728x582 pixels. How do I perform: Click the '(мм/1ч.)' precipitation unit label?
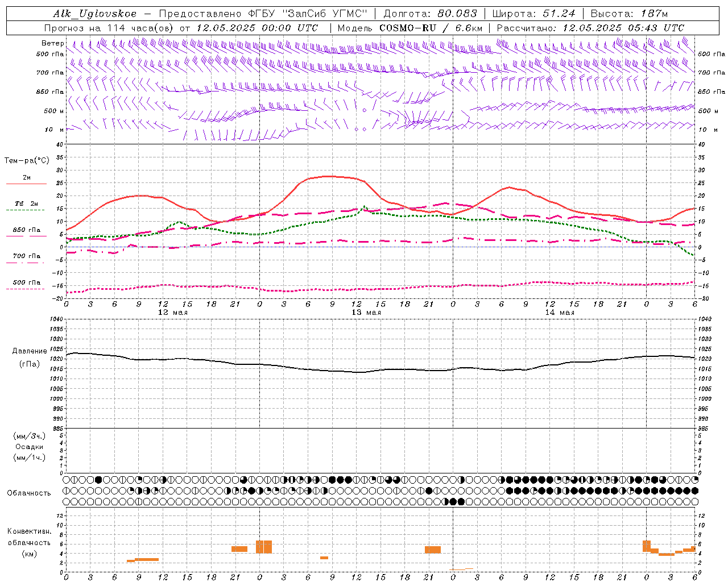tap(30, 458)
